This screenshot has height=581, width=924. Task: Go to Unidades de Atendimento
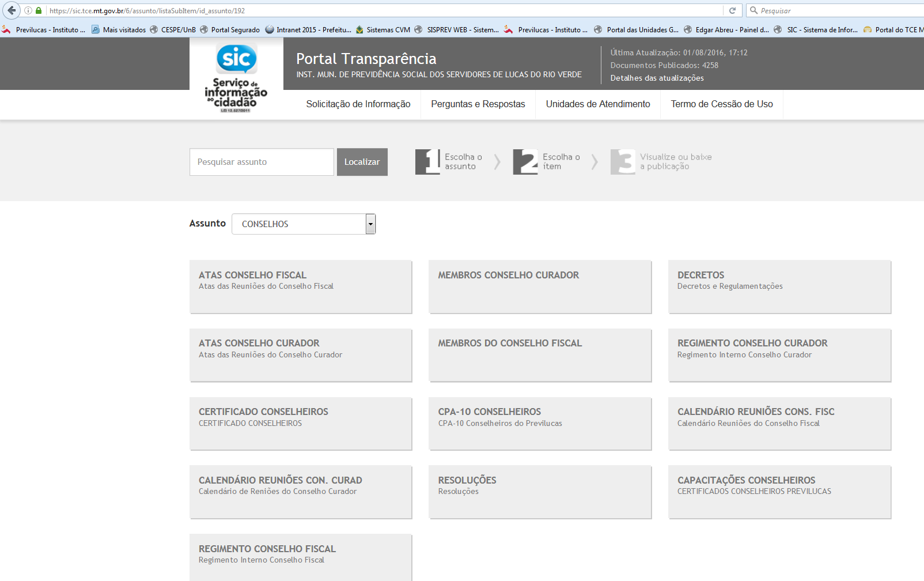(x=597, y=104)
